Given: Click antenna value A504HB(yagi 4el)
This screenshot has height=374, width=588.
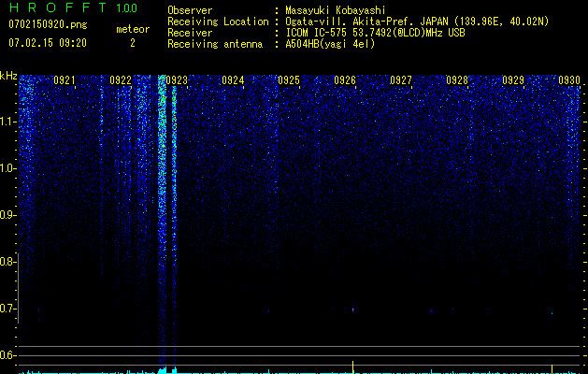Looking at the screenshot, I should point(330,44).
